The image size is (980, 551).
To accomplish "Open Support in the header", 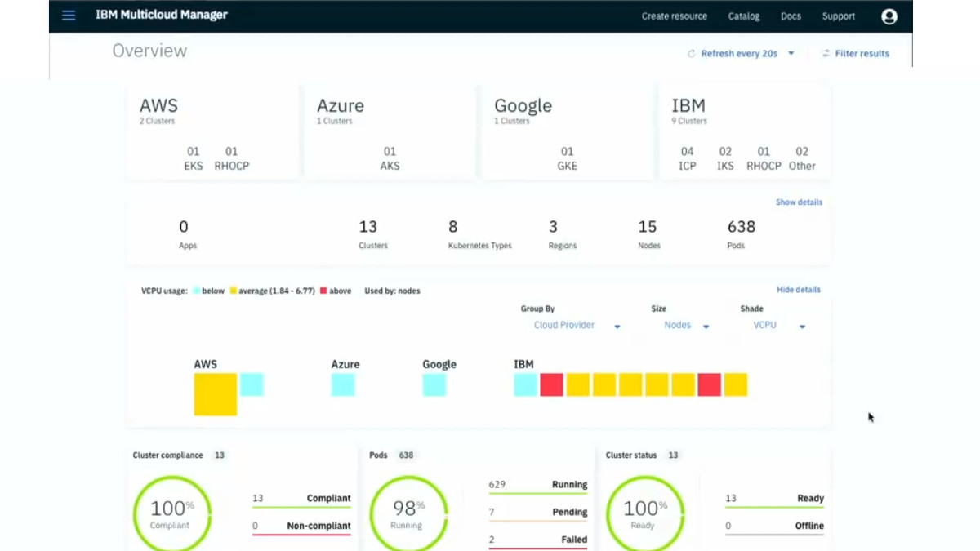I will point(839,16).
